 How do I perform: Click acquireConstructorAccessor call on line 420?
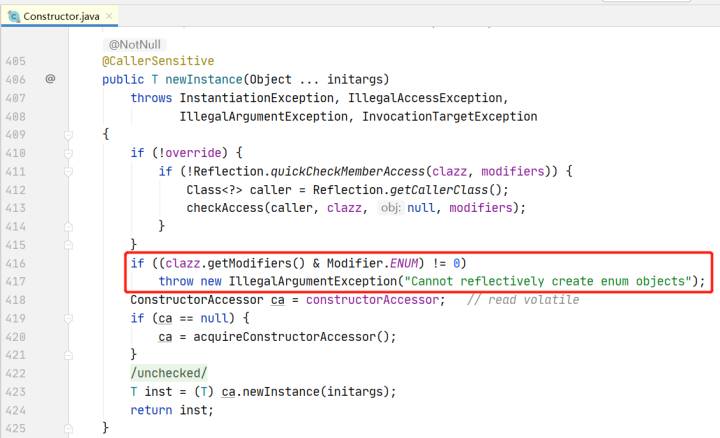(285, 337)
